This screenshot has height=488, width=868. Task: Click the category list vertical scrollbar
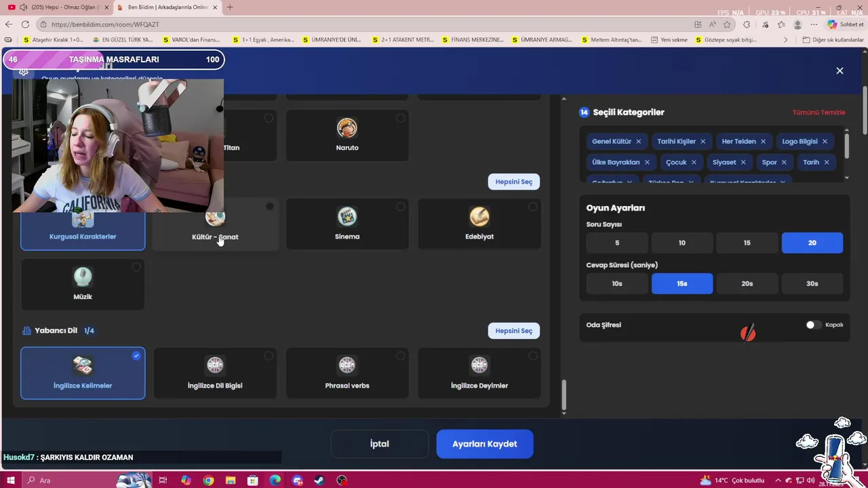[564, 395]
